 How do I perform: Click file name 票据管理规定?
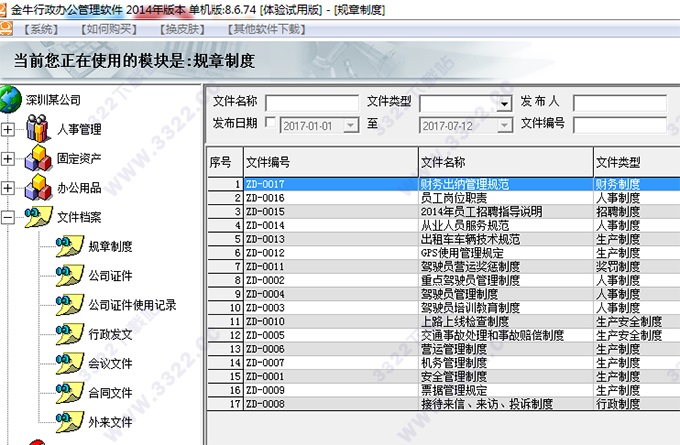(x=454, y=390)
